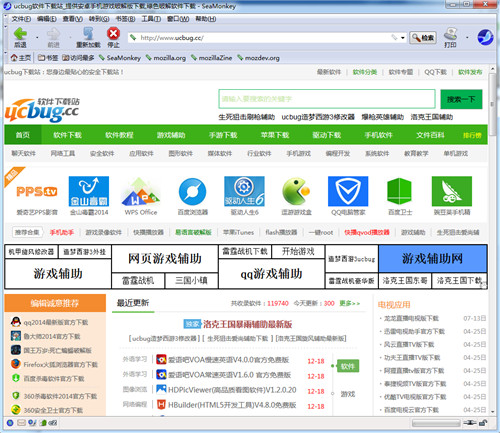Viewport: 500px width, 433px height.
Task: Open the 金山毒霸2014 icon
Action: pyautogui.click(x=89, y=191)
